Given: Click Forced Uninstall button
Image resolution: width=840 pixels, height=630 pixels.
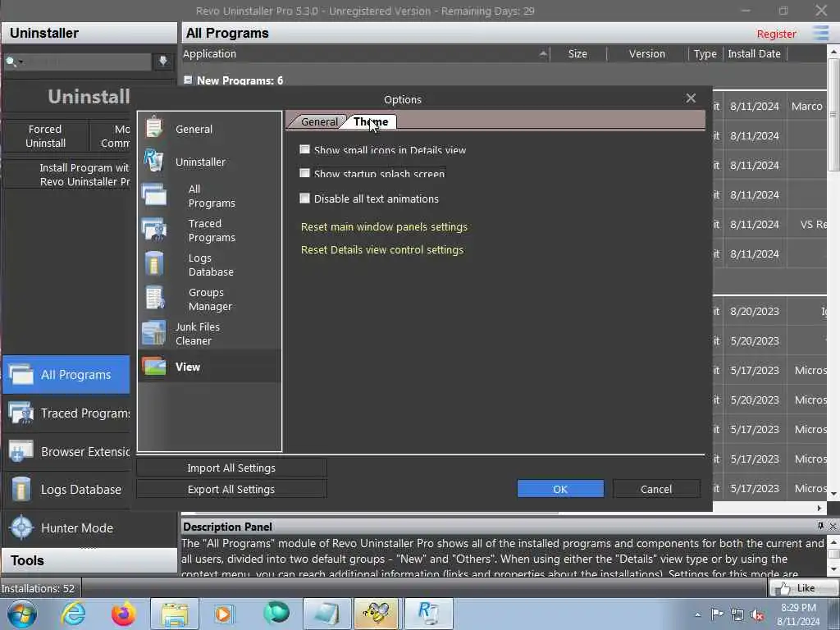Looking at the screenshot, I should 46,136.
